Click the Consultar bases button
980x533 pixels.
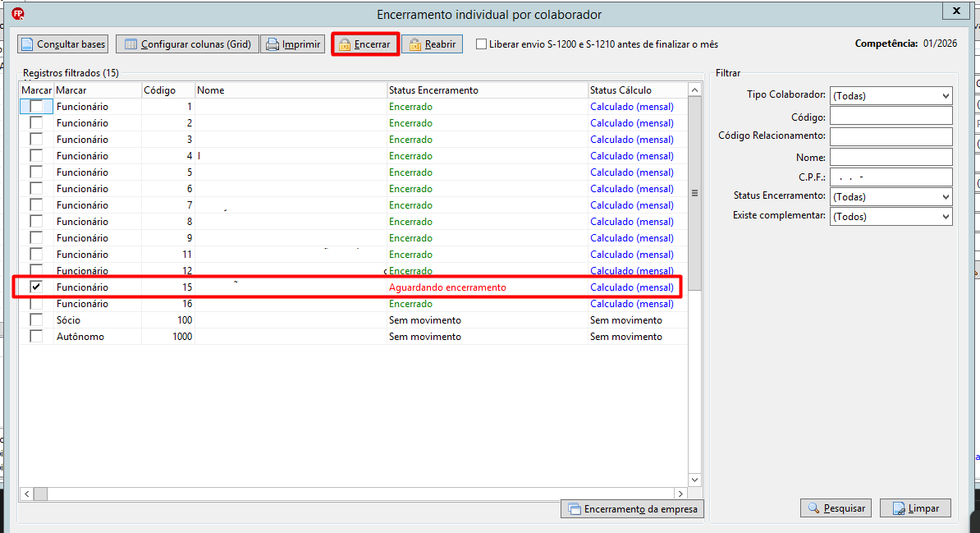click(x=62, y=44)
